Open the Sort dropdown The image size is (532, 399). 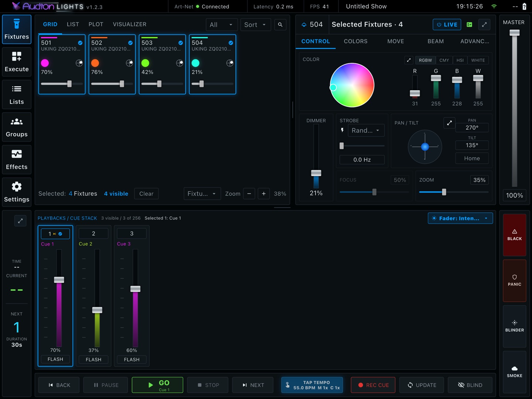point(256,25)
